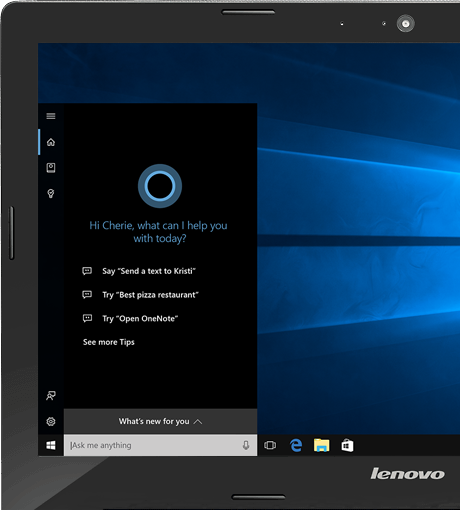Click "See more Tips" link

point(109,342)
